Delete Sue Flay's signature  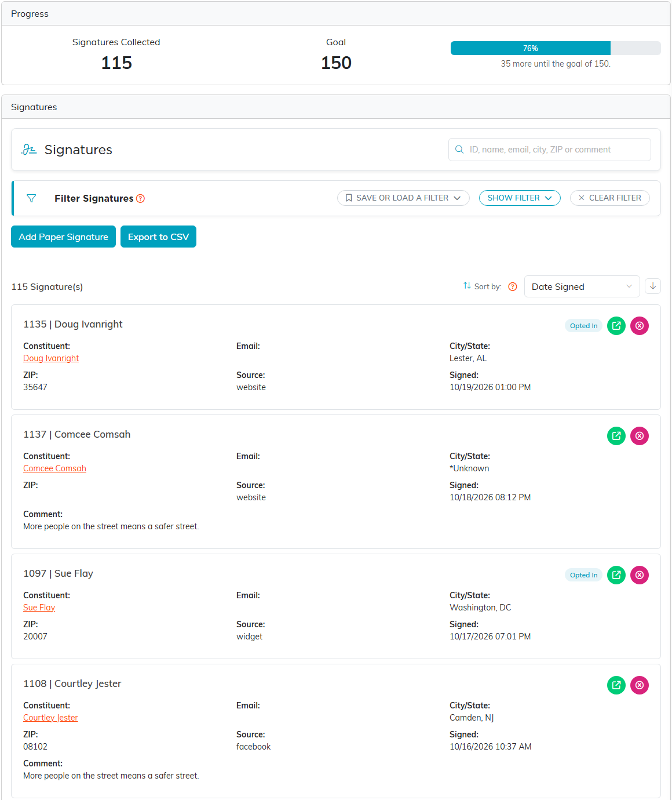click(640, 575)
